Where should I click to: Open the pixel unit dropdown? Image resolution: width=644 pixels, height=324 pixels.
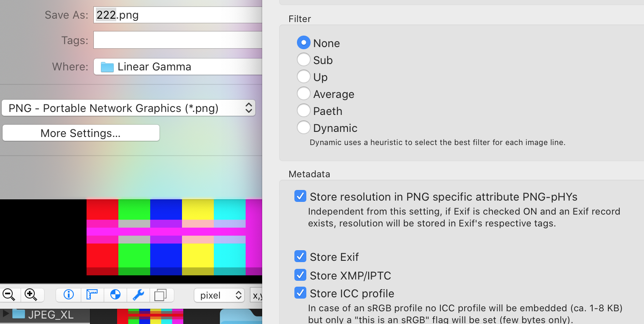coord(219,295)
